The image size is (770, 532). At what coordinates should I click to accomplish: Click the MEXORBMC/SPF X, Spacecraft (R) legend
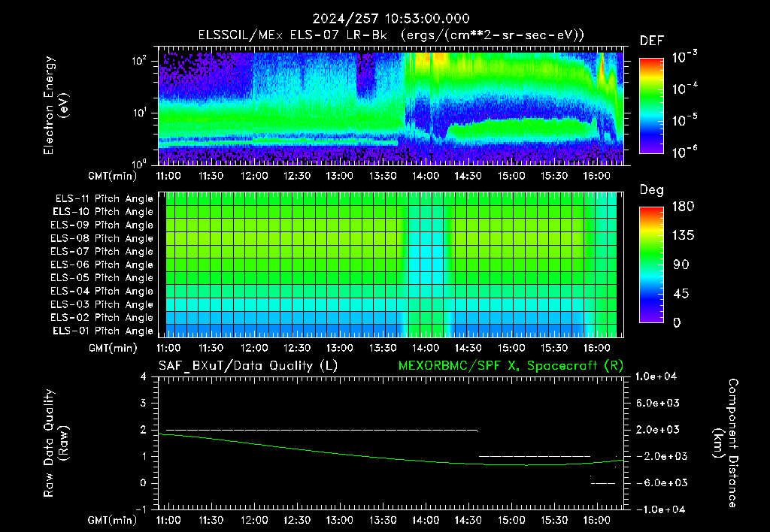coord(511,366)
